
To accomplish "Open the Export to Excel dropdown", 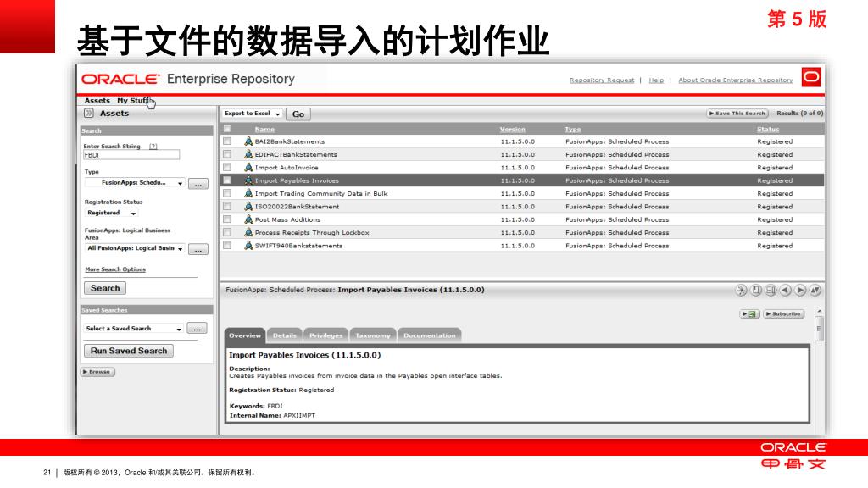I will (253, 114).
